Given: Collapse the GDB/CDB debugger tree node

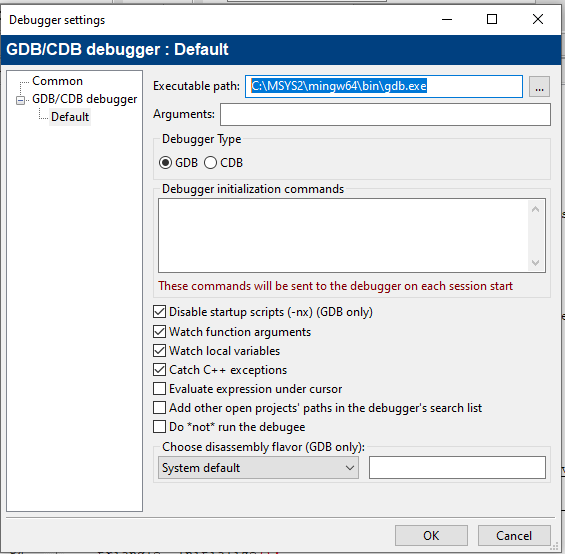Looking at the screenshot, I should click(21, 100).
